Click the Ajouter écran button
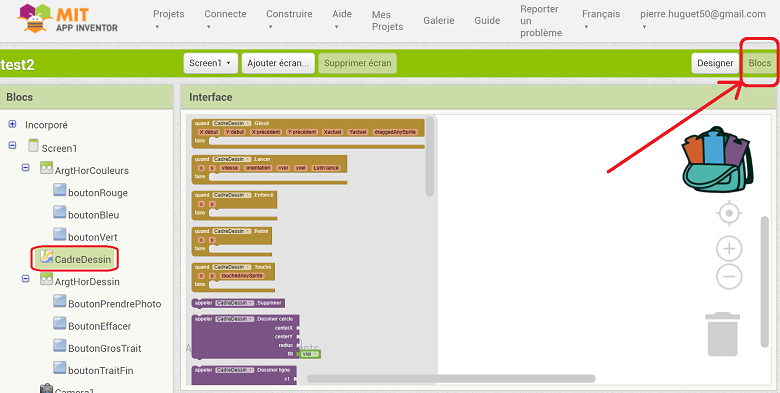 (278, 63)
